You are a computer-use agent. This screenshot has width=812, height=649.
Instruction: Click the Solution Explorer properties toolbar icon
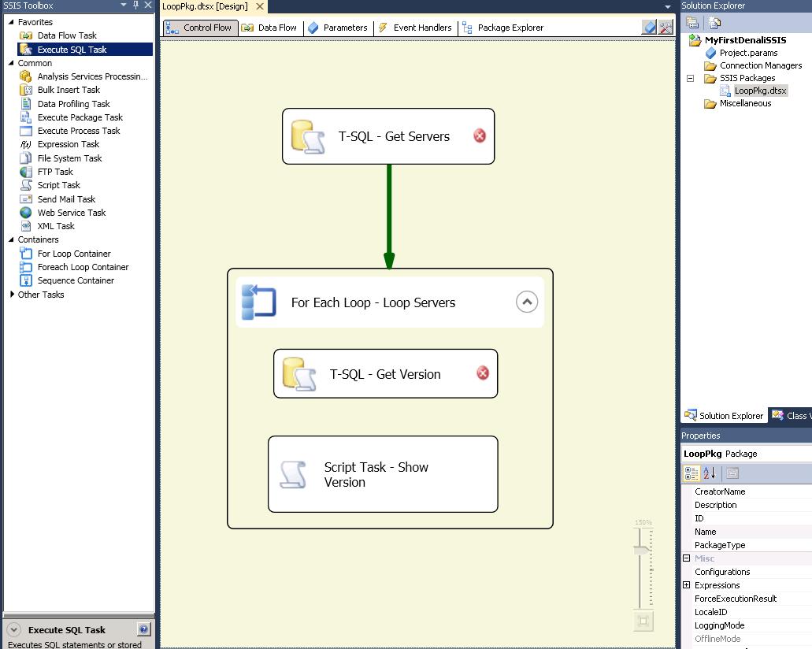click(692, 22)
